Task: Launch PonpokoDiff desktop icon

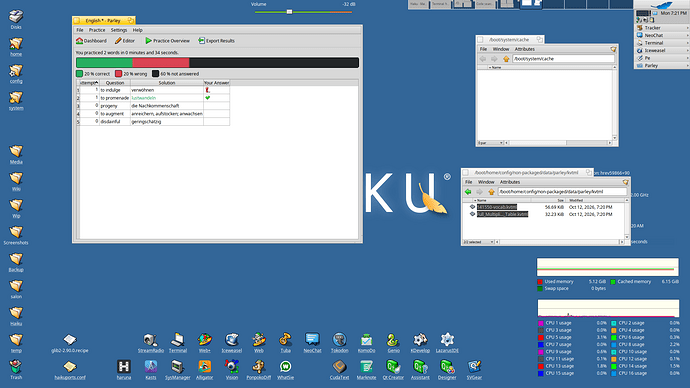Action: (x=259, y=370)
